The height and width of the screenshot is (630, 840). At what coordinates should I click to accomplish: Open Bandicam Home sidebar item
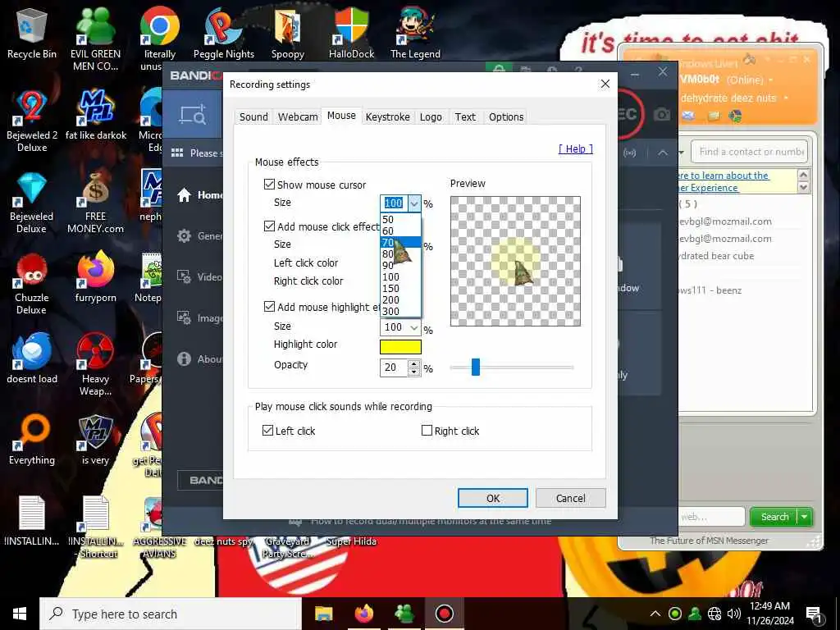coord(199,195)
